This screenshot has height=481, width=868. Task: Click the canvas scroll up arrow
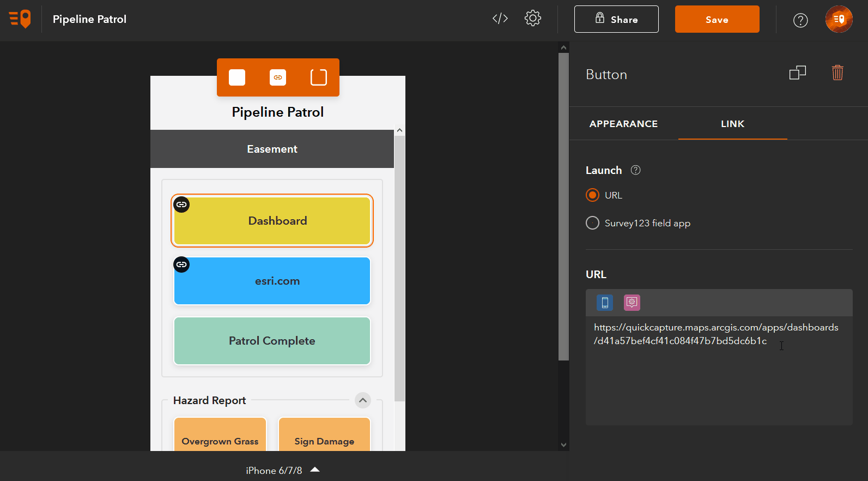[x=563, y=47]
